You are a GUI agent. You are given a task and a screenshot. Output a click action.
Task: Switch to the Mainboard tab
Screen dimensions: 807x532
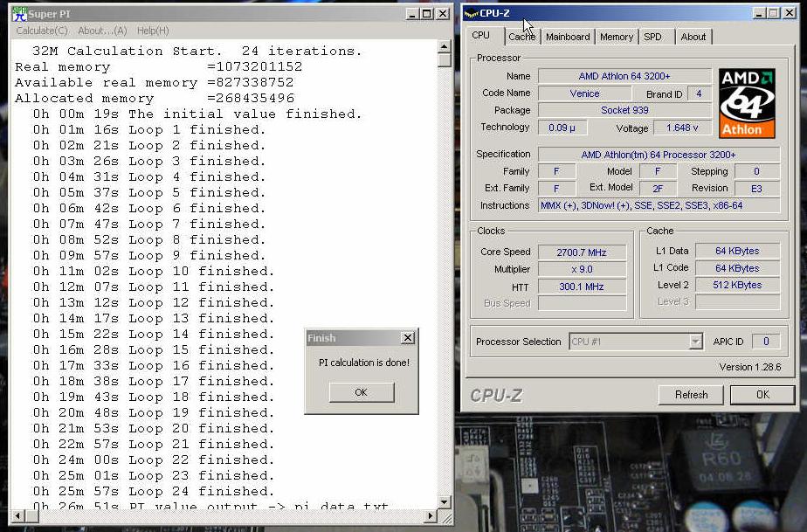pyautogui.click(x=568, y=37)
